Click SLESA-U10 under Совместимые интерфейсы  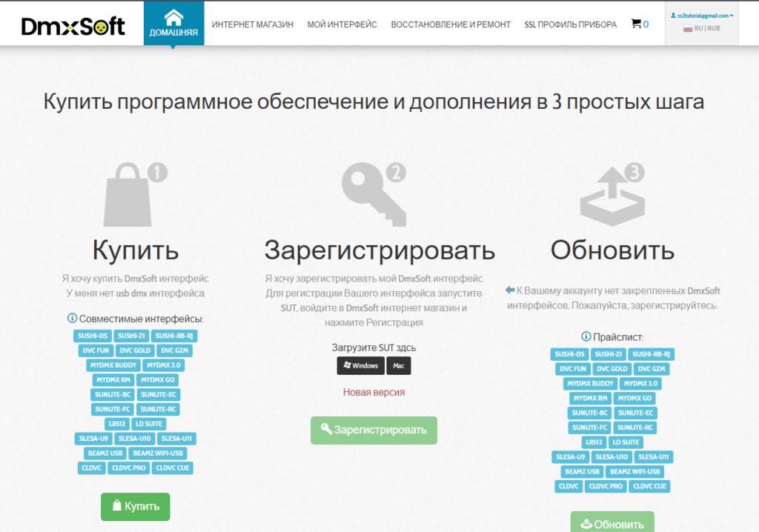135,439
